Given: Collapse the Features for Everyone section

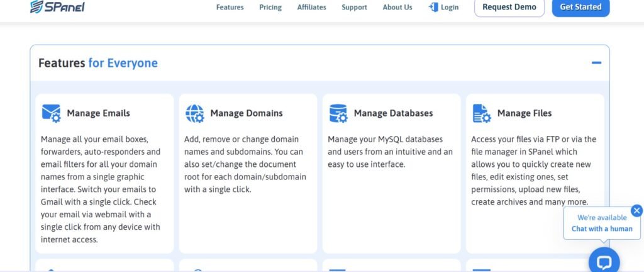Looking at the screenshot, I should pyautogui.click(x=596, y=63).
